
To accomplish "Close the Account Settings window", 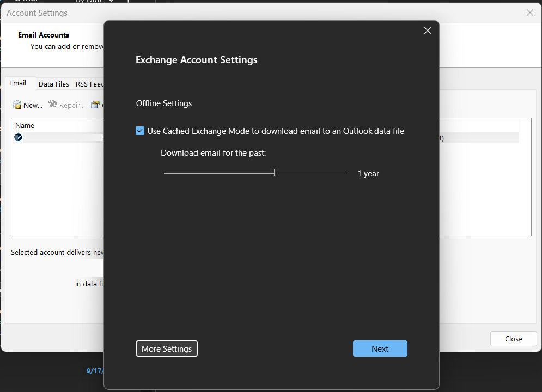I will coord(530,13).
